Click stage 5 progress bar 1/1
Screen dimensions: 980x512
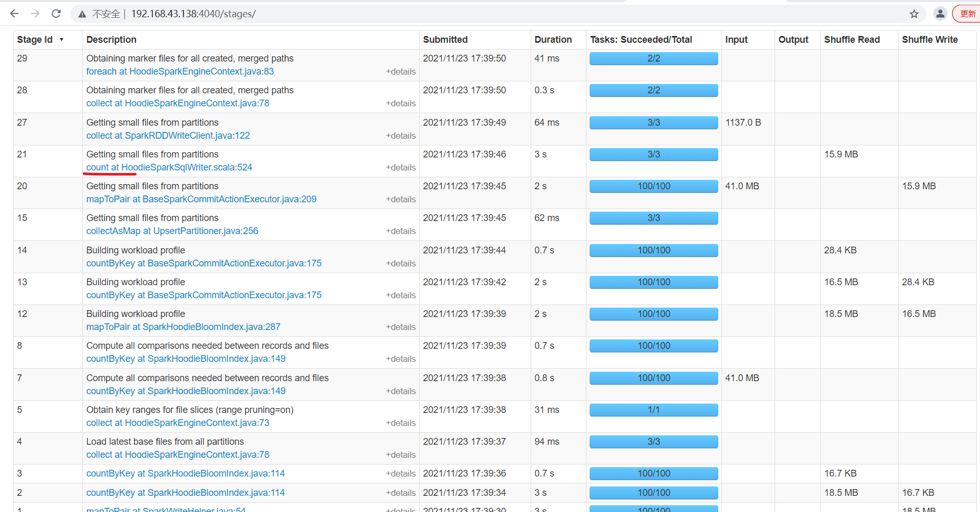[654, 410]
